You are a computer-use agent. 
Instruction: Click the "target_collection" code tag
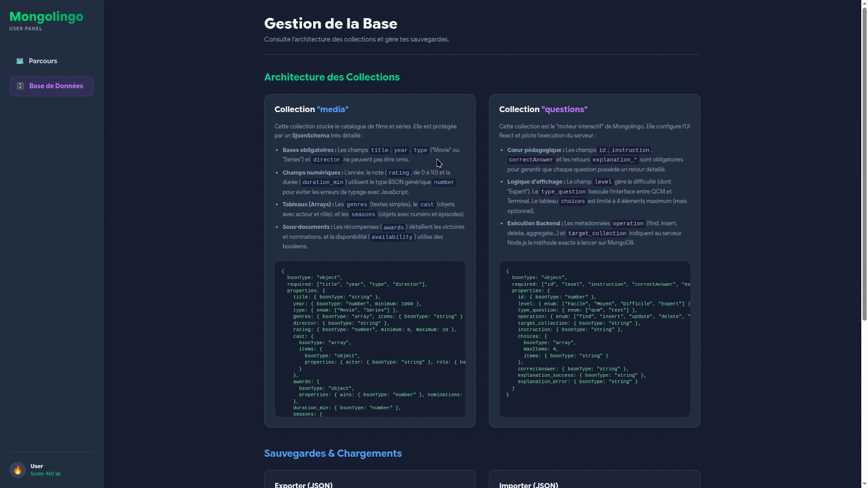[x=597, y=233]
